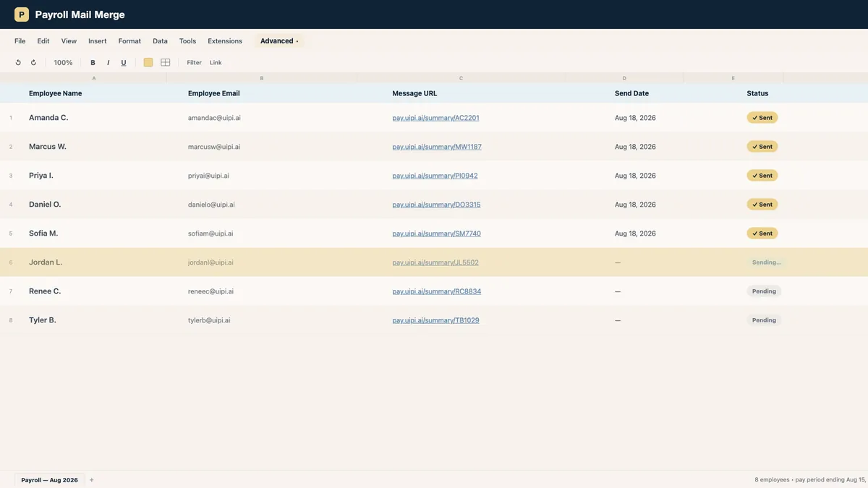The height and width of the screenshot is (488, 868).
Task: Select column A header
Action: 94,78
